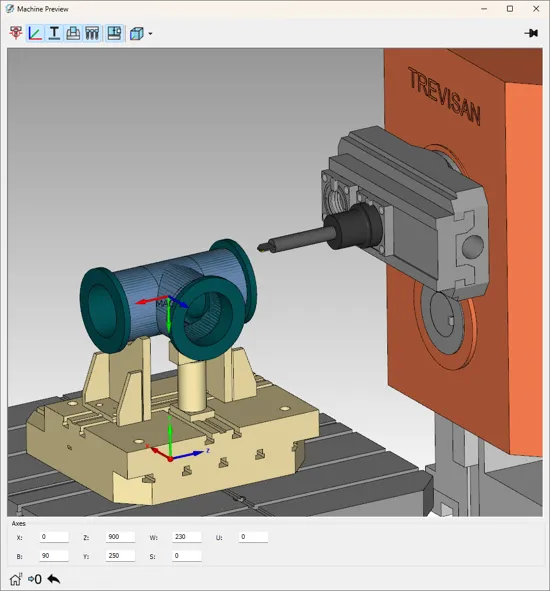Viewport: 550px width, 591px height.
Task: Click the 3D view cube icon
Action: (136, 34)
